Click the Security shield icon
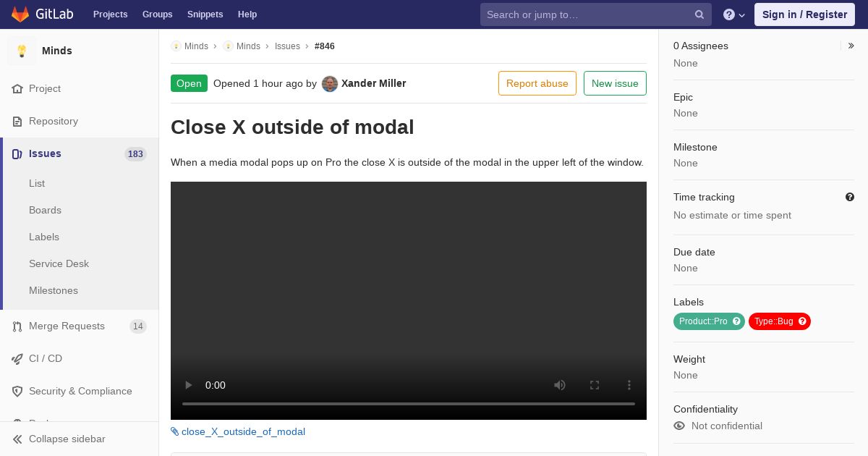 pyautogui.click(x=17, y=391)
